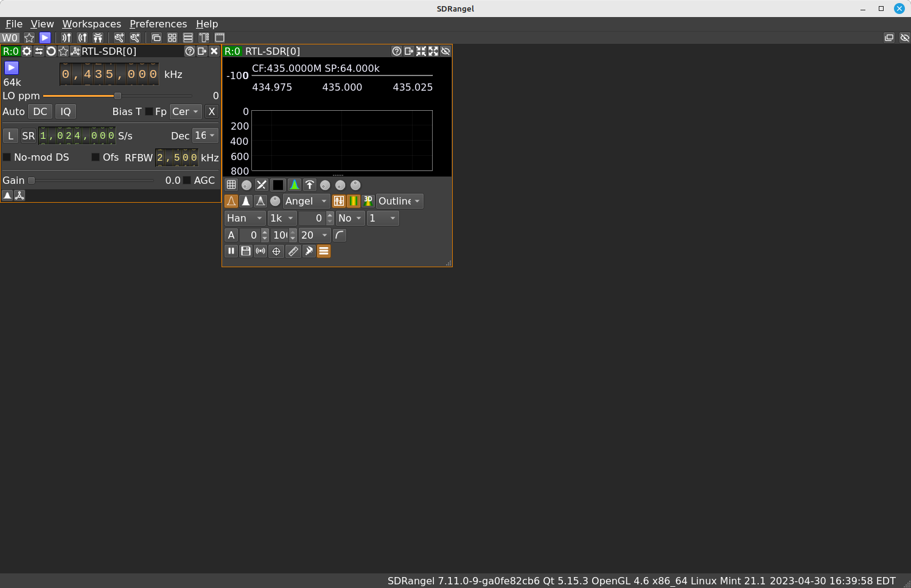911x588 pixels.
Task: Open the Workspaces menu
Action: tap(91, 24)
